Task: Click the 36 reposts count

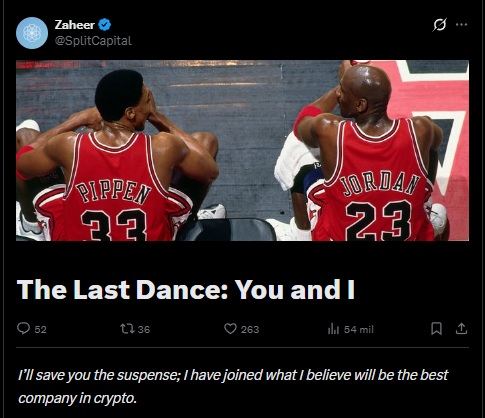Action: 144,330
